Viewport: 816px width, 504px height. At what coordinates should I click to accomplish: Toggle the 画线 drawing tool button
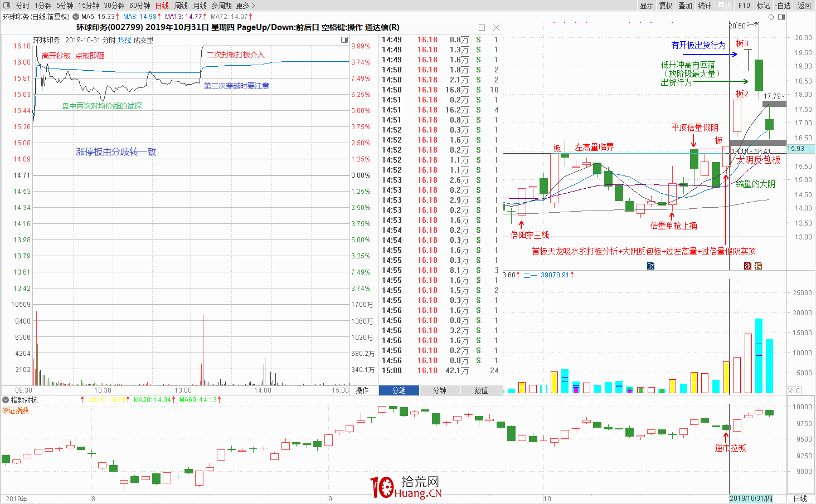[724, 5]
